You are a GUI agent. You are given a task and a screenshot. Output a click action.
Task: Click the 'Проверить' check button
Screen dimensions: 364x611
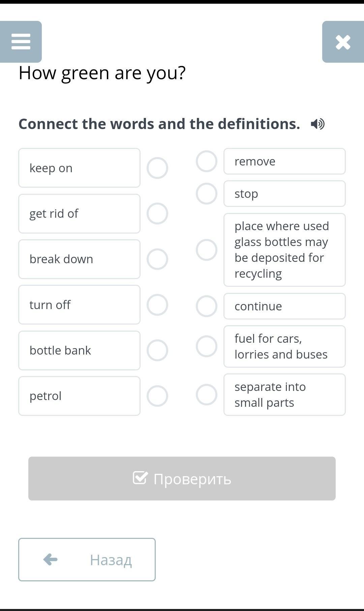(182, 479)
